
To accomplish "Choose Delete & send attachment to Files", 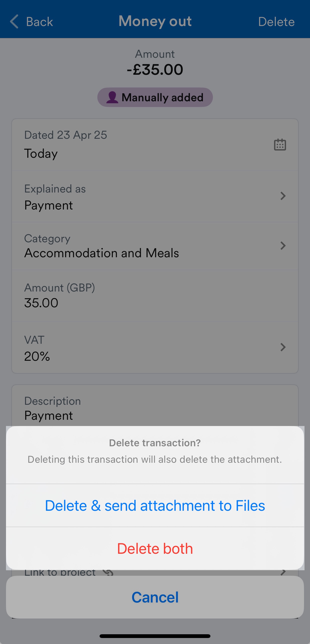I will click(x=155, y=505).
